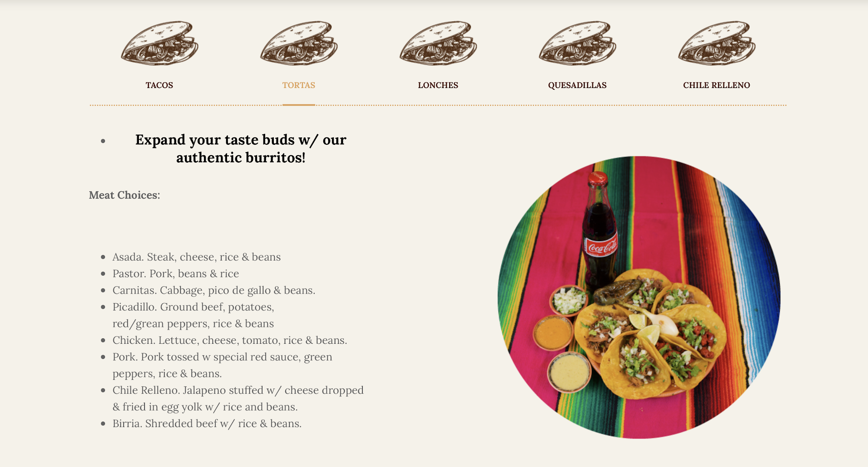Click the Asada steak list item
Screen dimensions: 868x467
pyautogui.click(x=197, y=257)
